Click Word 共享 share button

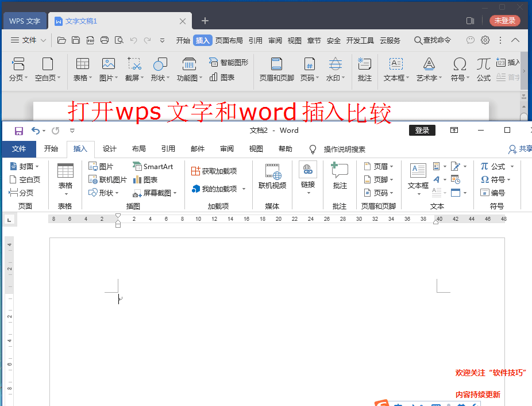click(x=520, y=149)
